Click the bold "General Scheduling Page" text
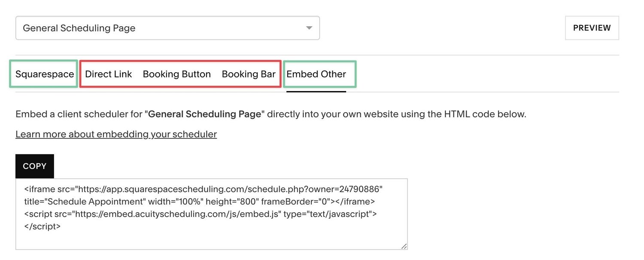The image size is (644, 260). pyautogui.click(x=204, y=114)
